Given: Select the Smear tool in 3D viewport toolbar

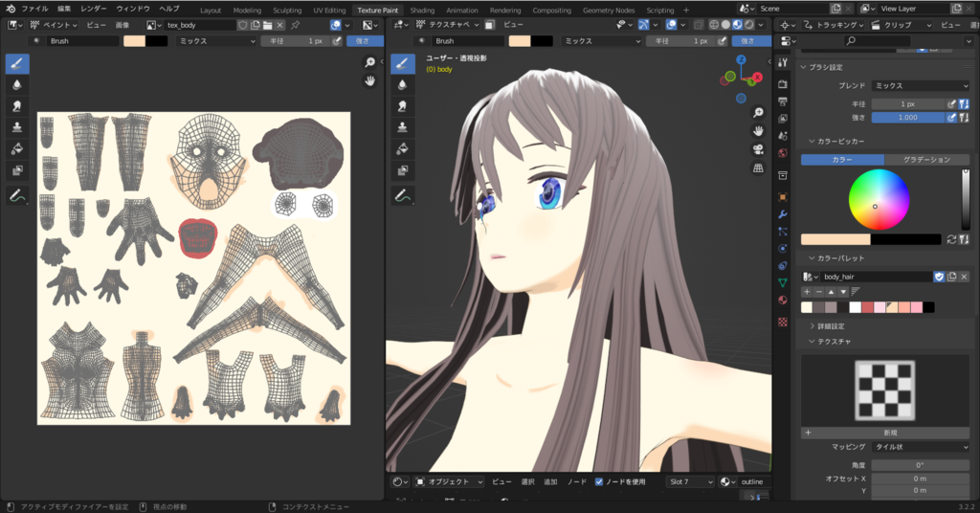Looking at the screenshot, I should pyautogui.click(x=403, y=106).
